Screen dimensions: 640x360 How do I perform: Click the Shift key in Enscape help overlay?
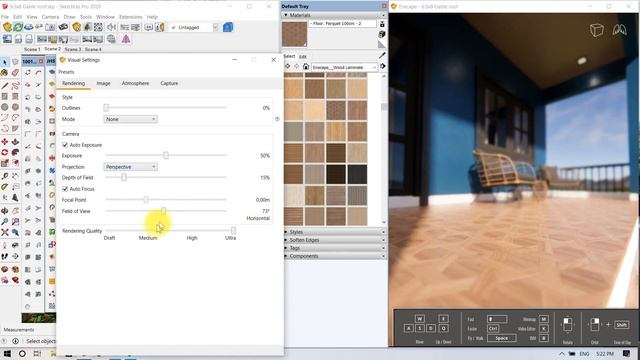tap(621, 325)
